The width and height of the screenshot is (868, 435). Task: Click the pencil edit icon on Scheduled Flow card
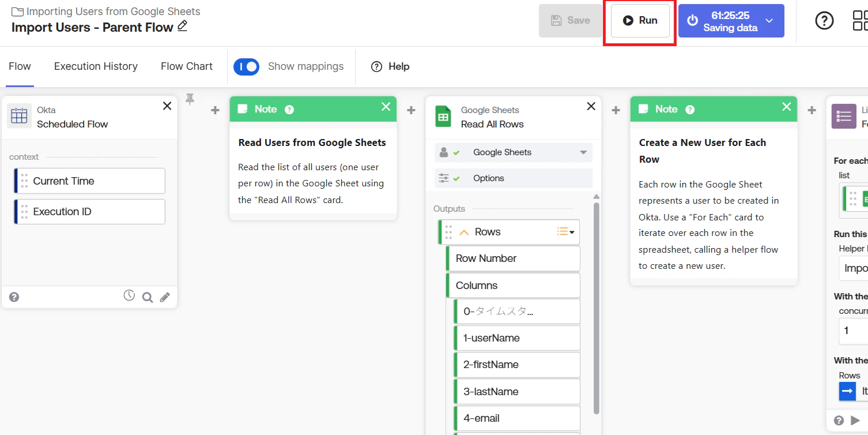tap(165, 297)
